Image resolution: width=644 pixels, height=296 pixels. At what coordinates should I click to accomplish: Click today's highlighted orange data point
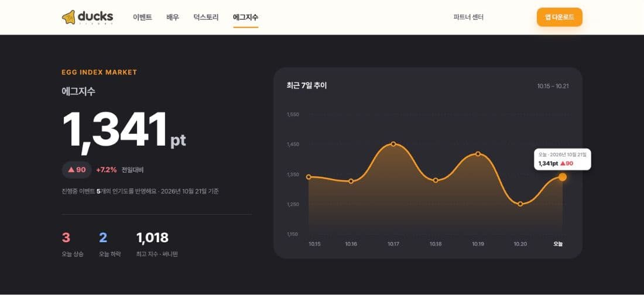563,177
